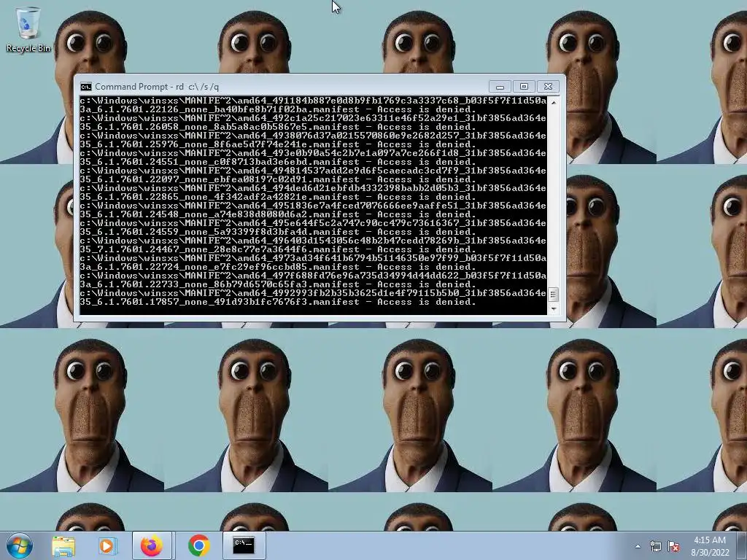Click the line containing ebfea08197c02d91.manifest
The width and height of the screenshot is (747, 560).
click(x=278, y=179)
